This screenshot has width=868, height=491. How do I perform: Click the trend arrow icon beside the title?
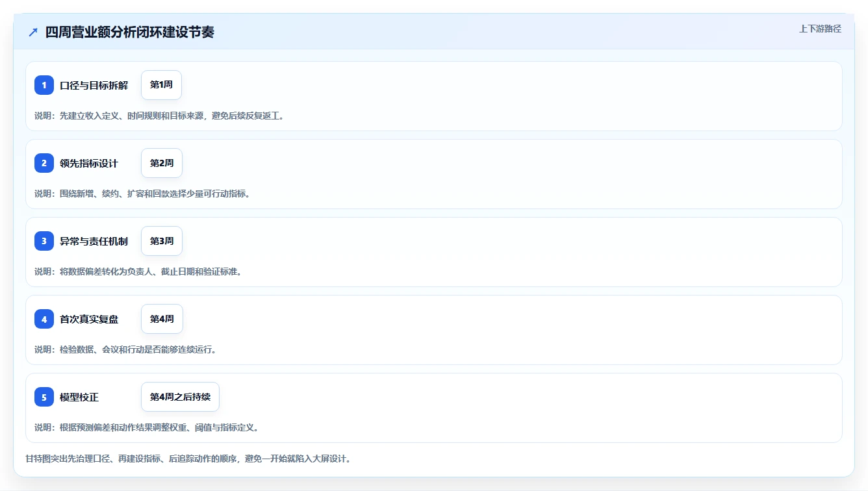(x=33, y=32)
